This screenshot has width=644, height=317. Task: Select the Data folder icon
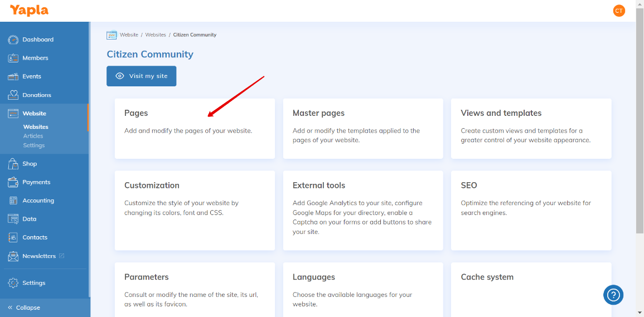13,219
